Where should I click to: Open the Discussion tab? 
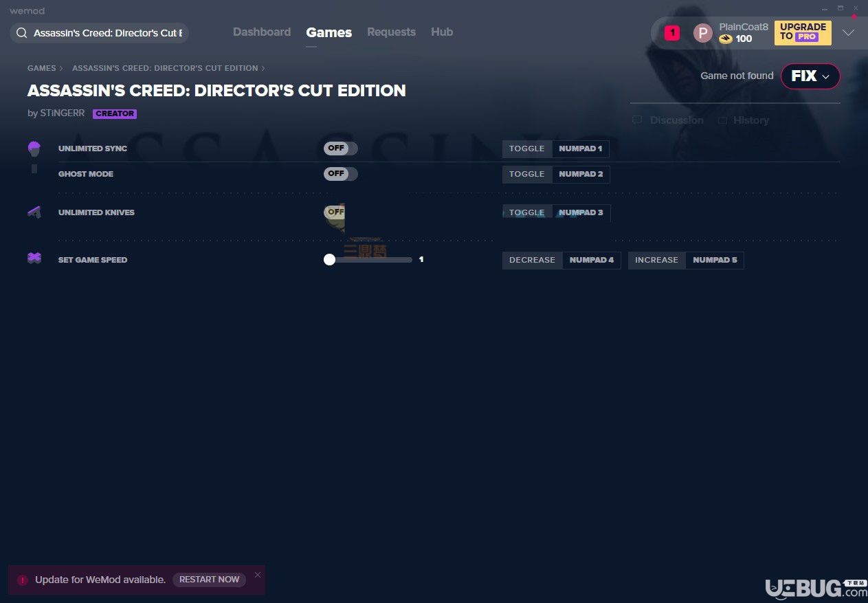tap(677, 120)
